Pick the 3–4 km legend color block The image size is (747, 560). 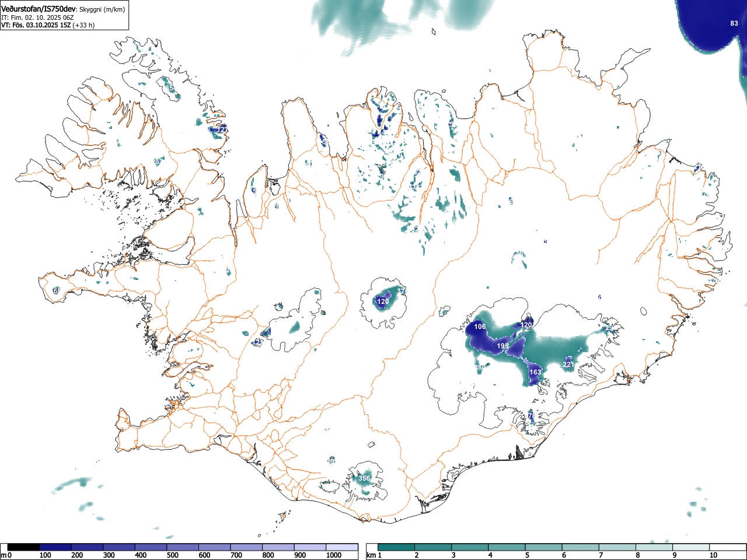tap(470, 547)
